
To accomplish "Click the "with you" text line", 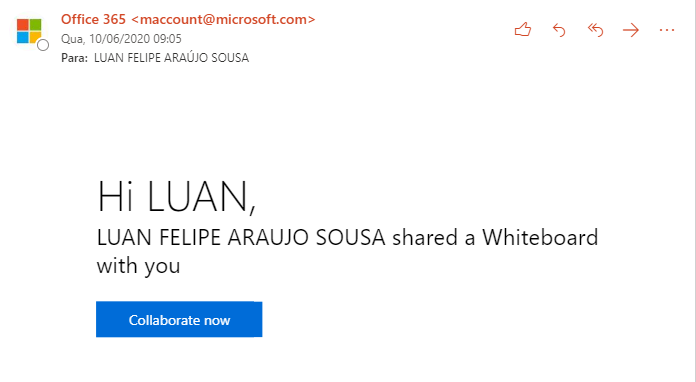I will tap(138, 266).
